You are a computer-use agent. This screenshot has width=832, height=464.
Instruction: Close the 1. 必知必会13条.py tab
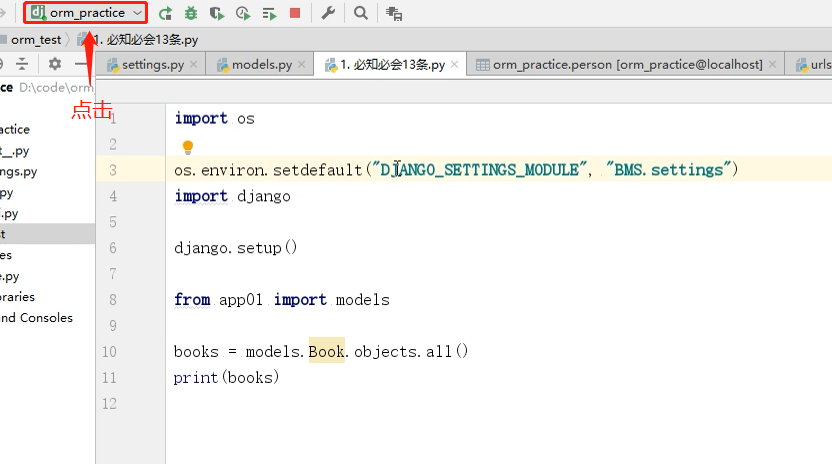click(454, 64)
